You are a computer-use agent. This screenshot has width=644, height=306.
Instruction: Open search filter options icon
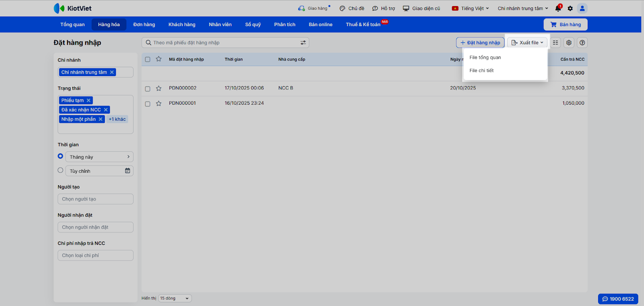(303, 43)
